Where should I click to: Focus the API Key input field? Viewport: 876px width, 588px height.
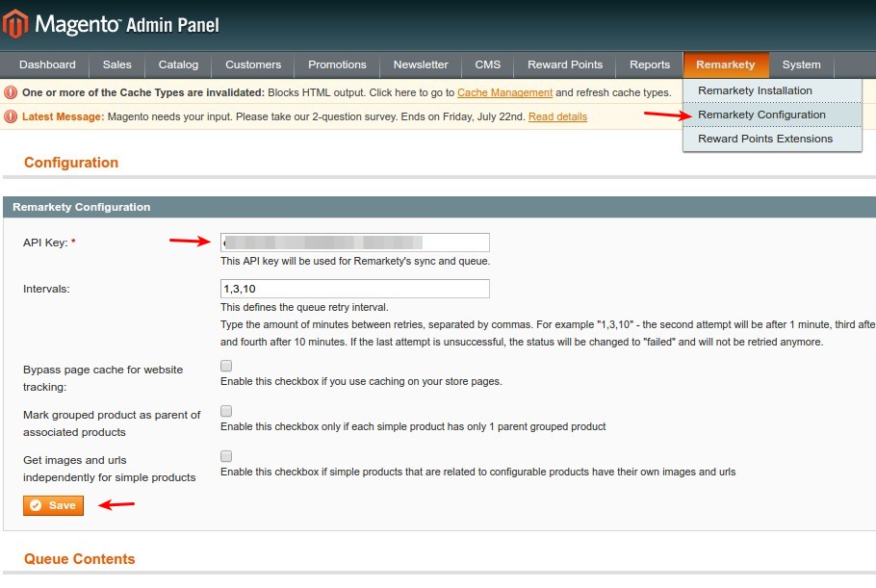click(x=355, y=243)
